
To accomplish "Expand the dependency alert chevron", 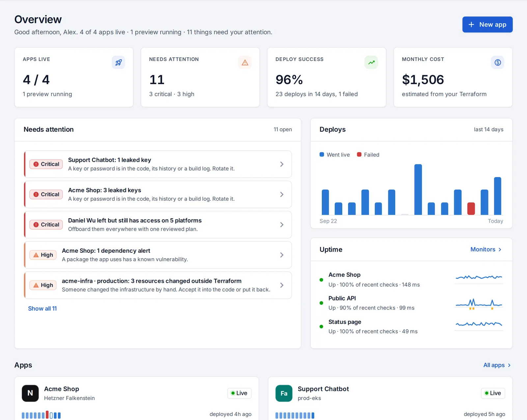I will tap(282, 255).
